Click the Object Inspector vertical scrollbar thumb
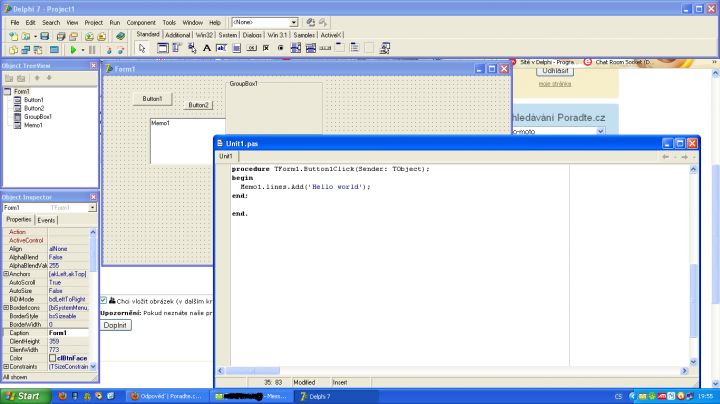This screenshot has height=404, width=720. point(93,254)
